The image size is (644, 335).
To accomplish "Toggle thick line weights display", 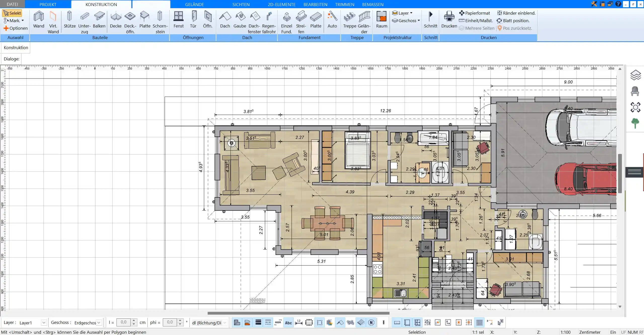I will point(258,322).
